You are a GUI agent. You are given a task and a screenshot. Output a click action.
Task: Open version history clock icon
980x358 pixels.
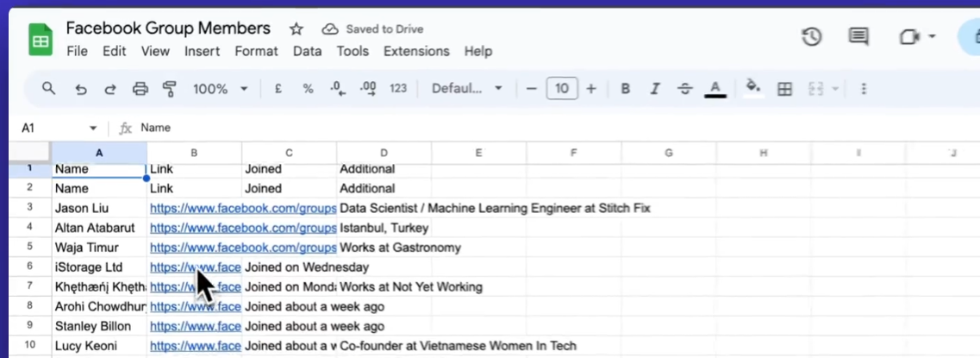click(811, 37)
